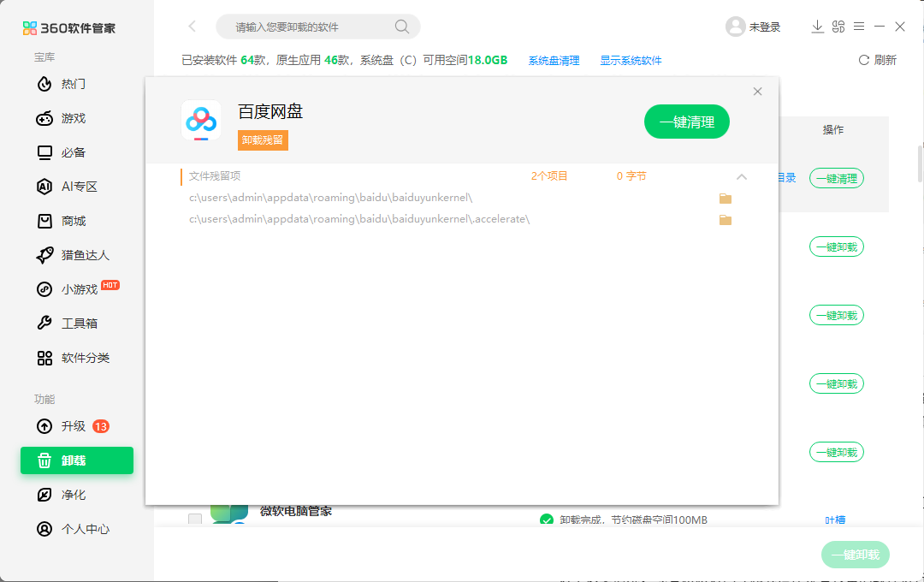Click the bottom 一键卸载 button

point(856,555)
